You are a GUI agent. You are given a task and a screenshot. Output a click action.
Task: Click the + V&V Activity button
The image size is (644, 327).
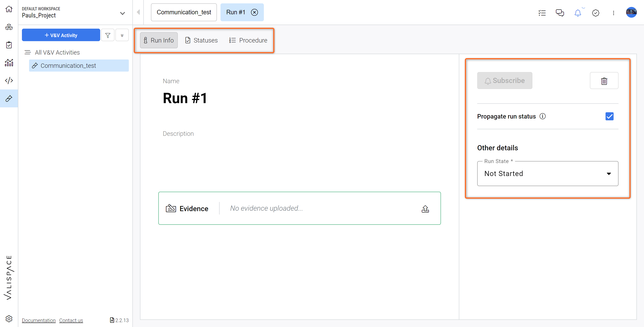click(61, 35)
